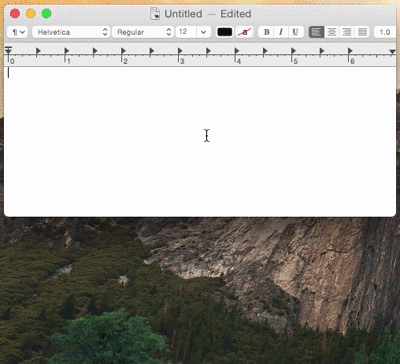Click the Edited label in title bar

[236, 14]
